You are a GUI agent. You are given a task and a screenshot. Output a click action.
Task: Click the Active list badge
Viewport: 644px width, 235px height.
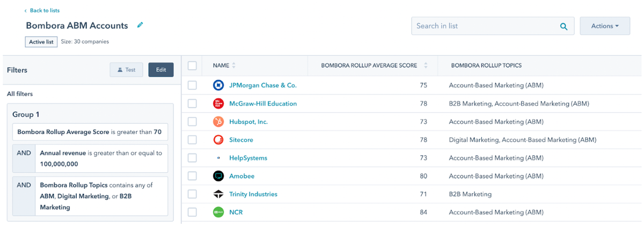[x=41, y=42]
